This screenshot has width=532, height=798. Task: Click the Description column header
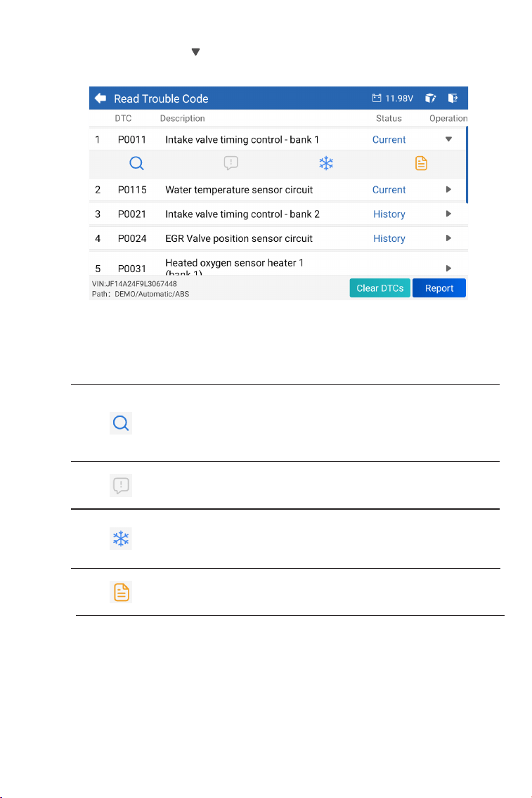(x=182, y=118)
